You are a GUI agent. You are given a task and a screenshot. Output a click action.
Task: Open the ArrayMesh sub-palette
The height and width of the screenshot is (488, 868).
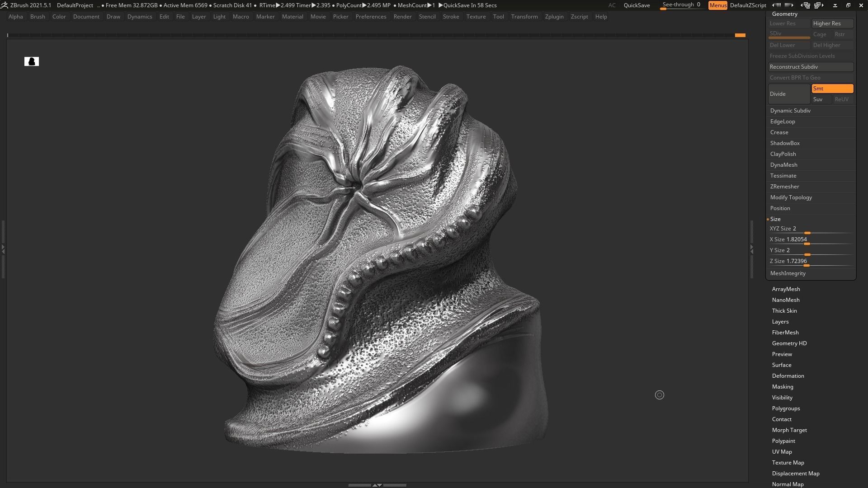[786, 289]
